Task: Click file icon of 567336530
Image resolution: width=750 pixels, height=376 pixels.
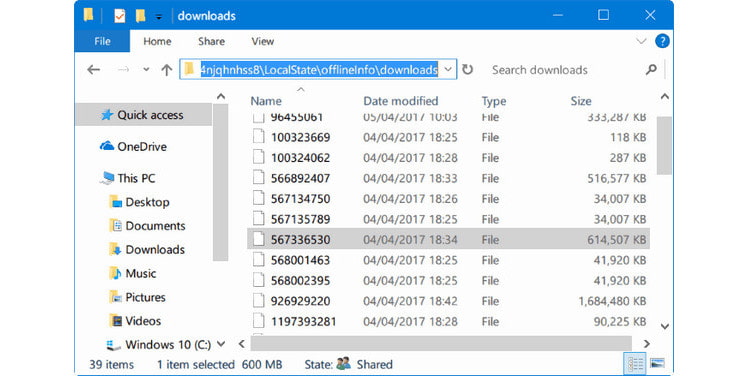Action: [x=258, y=239]
